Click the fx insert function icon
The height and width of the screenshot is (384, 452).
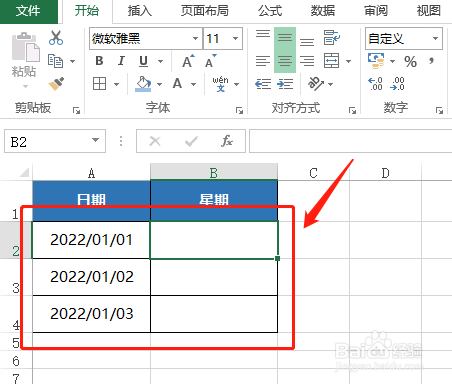tap(227, 141)
